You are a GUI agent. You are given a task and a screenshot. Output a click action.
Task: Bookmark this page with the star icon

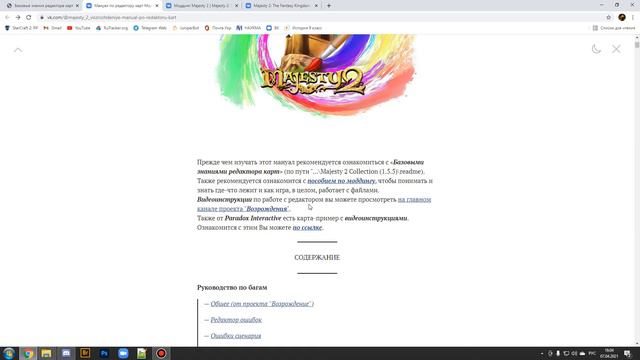pyautogui.click(x=609, y=18)
